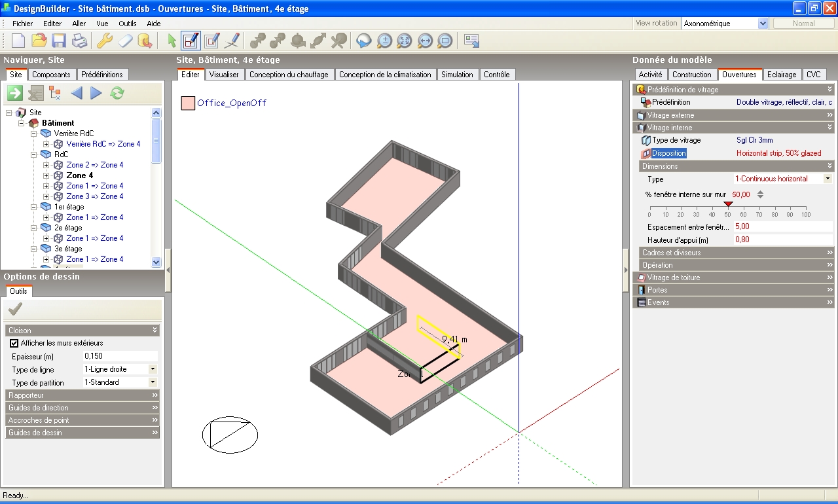Click the Epaisseur (m) input field
Image resolution: width=838 pixels, height=504 pixels.
pyautogui.click(x=120, y=356)
